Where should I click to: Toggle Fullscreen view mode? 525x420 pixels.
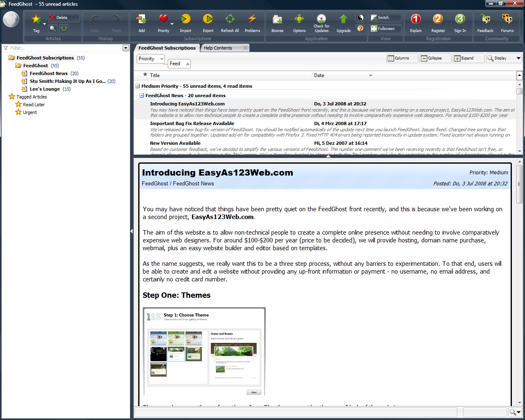pyautogui.click(x=385, y=29)
